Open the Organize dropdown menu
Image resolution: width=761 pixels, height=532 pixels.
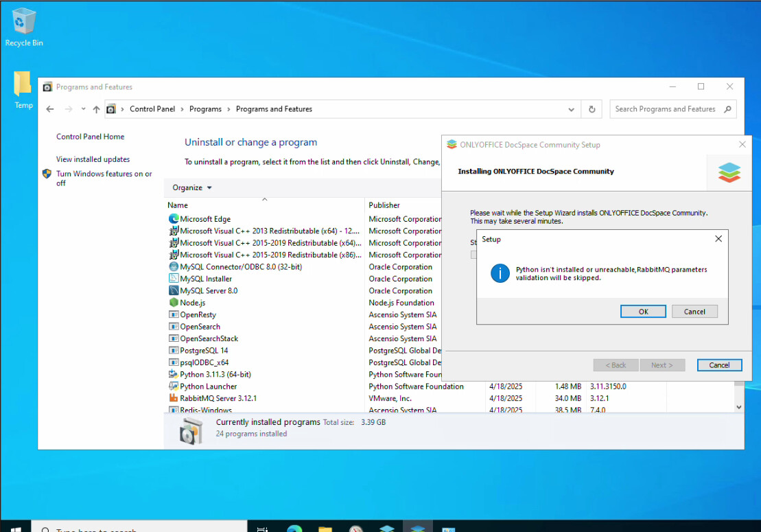192,187
